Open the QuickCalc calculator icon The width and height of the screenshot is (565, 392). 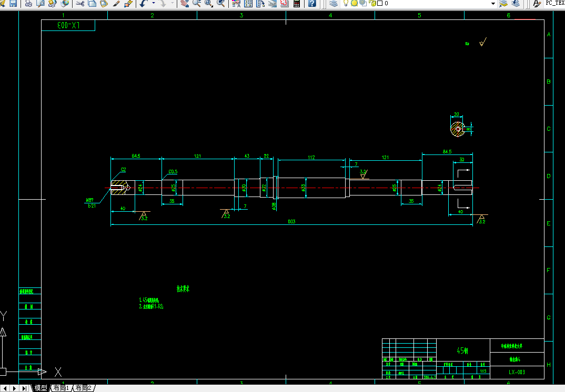[x=297, y=3]
